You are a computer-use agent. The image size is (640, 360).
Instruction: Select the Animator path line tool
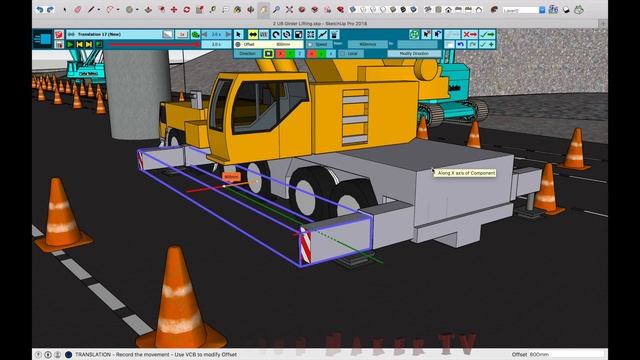[322, 35]
